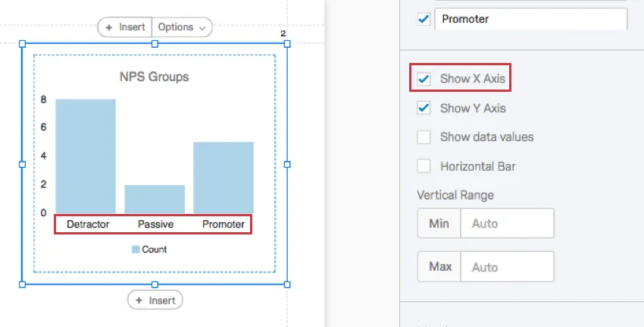Enable Show data values checkbox

[x=424, y=137]
